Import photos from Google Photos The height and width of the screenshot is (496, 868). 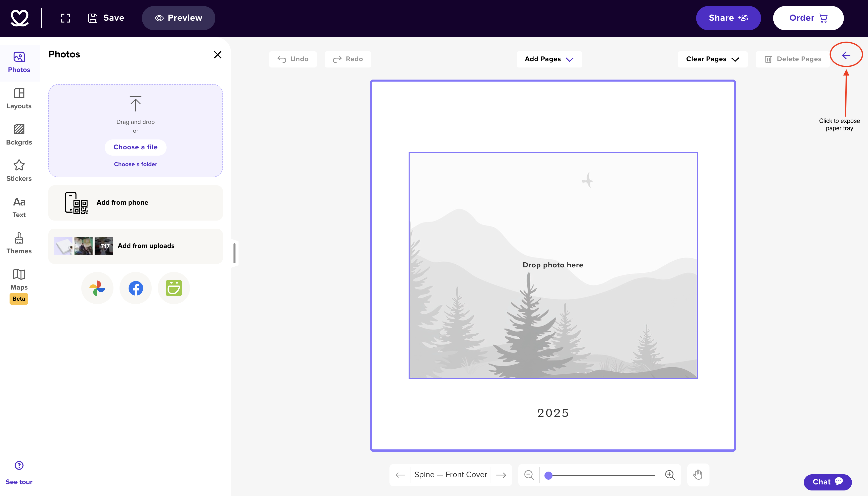click(x=97, y=288)
